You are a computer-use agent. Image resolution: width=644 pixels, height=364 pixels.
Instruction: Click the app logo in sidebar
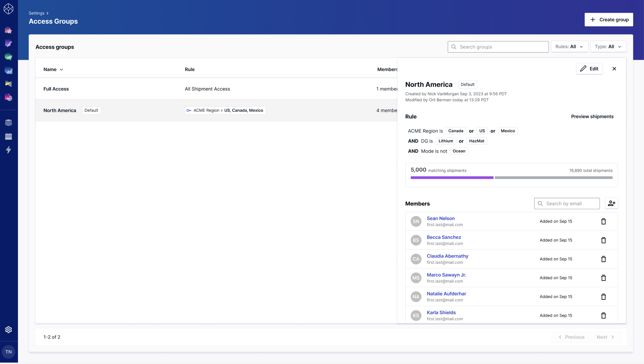point(8,9)
